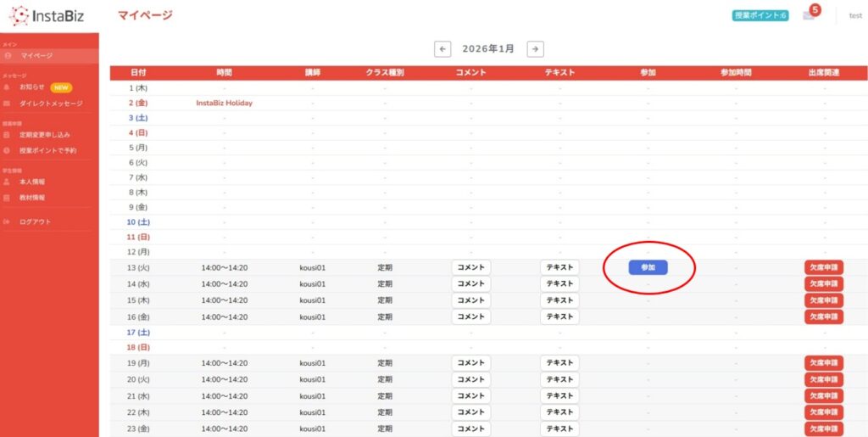Open 定期変更申し込み in the sidebar

point(45,135)
